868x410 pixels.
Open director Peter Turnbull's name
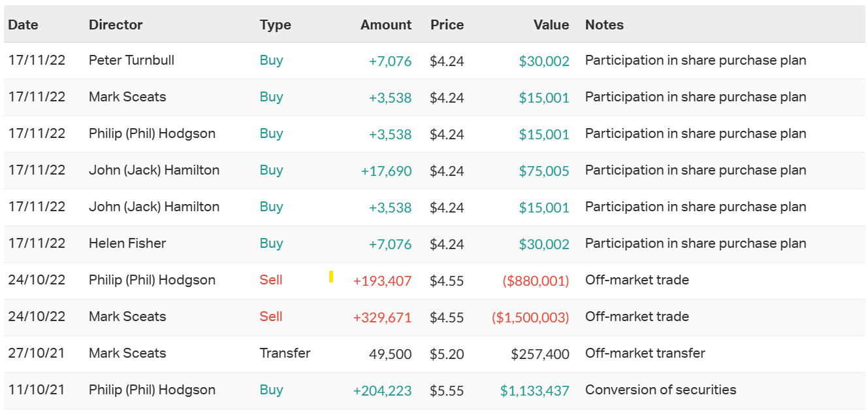(x=131, y=61)
